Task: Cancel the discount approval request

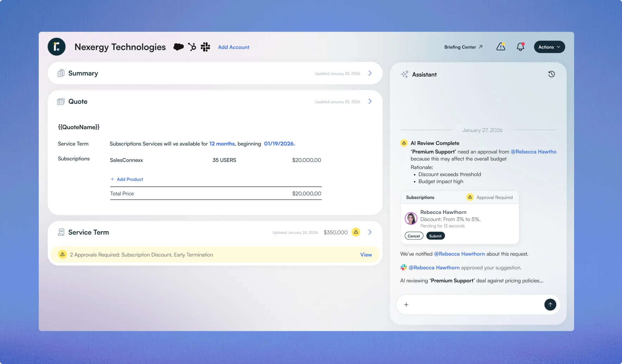Action: pos(414,236)
